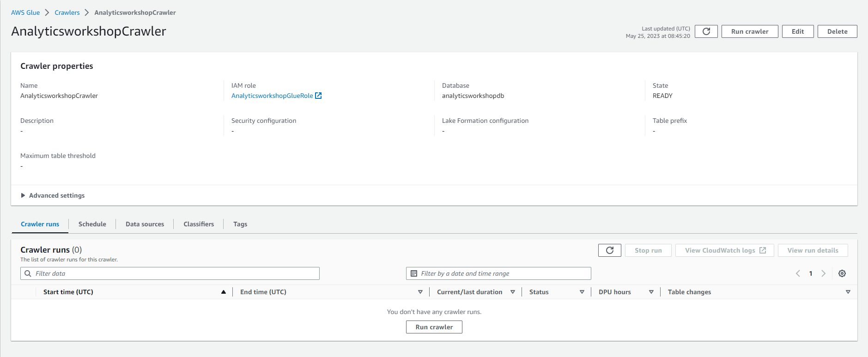Open DPU hours sort arrow

pos(651,292)
